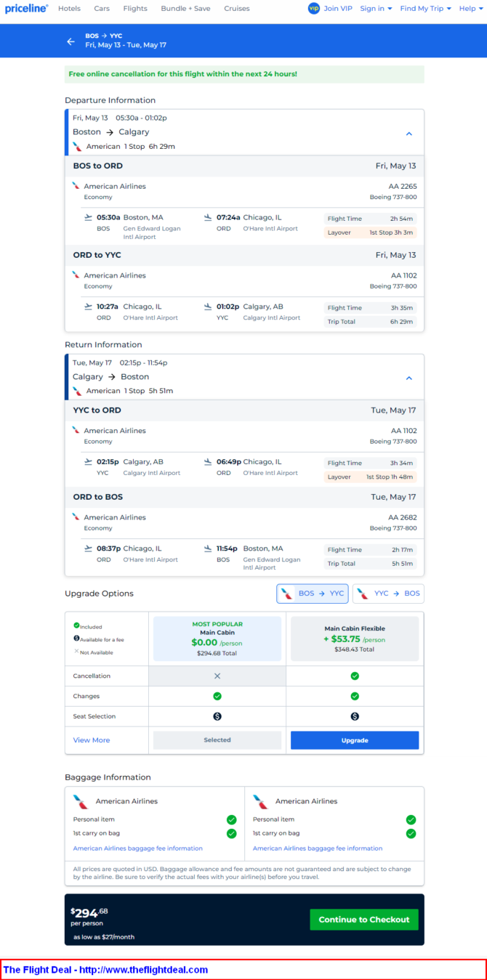Click landing plane icon next to 01:02p

[208, 306]
